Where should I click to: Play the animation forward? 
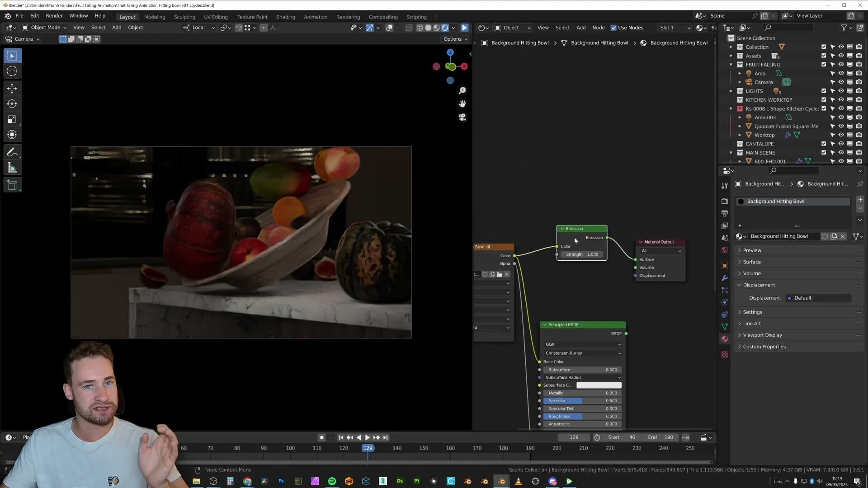(368, 438)
